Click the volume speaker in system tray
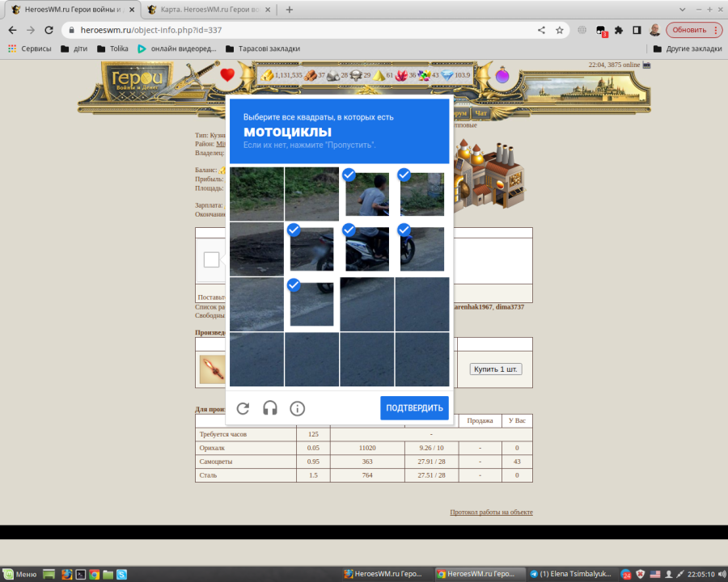The image size is (728, 582). [x=722, y=575]
